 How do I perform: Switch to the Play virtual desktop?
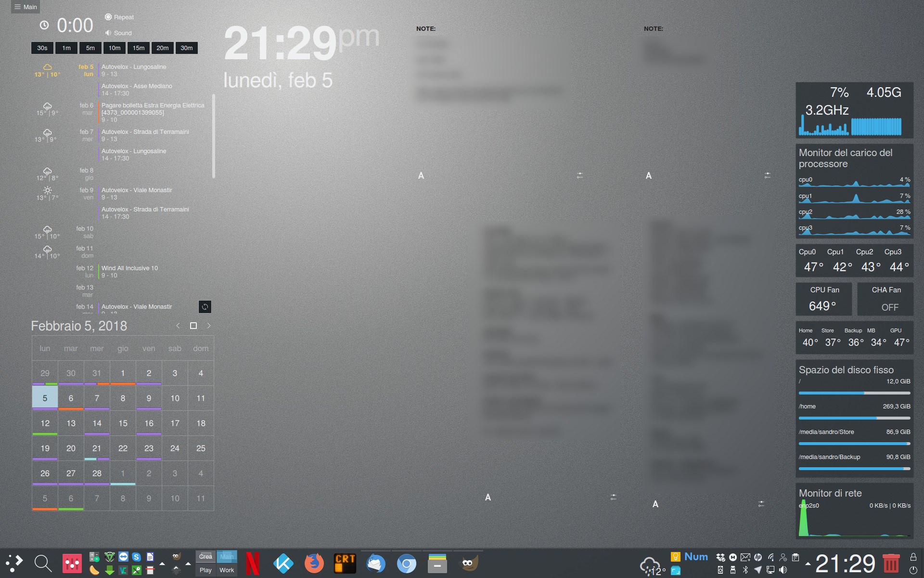pos(205,570)
